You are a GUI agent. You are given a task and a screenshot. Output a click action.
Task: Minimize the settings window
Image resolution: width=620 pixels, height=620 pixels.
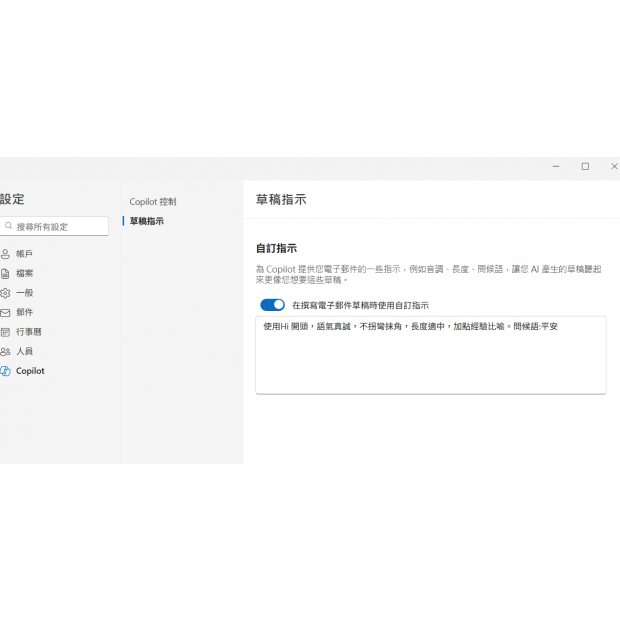(x=556, y=166)
